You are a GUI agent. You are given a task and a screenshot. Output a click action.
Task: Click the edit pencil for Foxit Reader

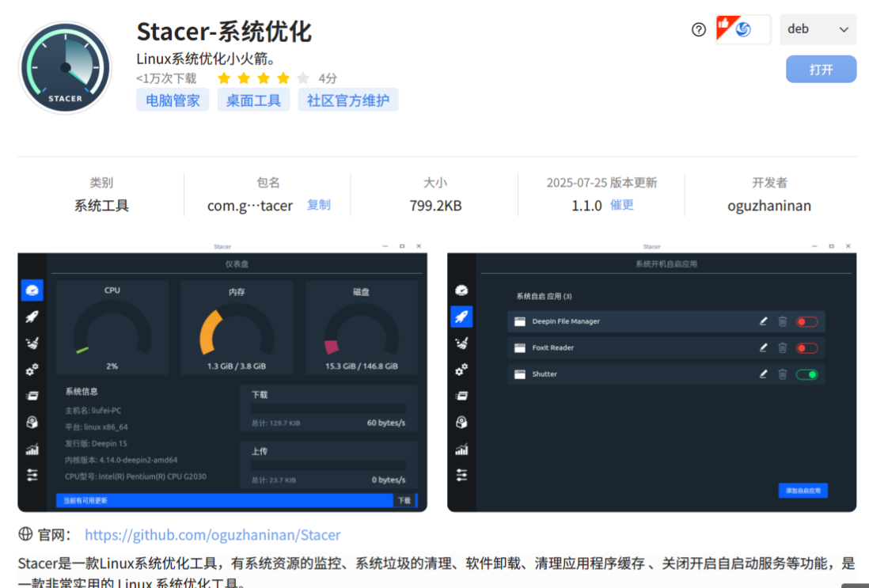(x=763, y=347)
